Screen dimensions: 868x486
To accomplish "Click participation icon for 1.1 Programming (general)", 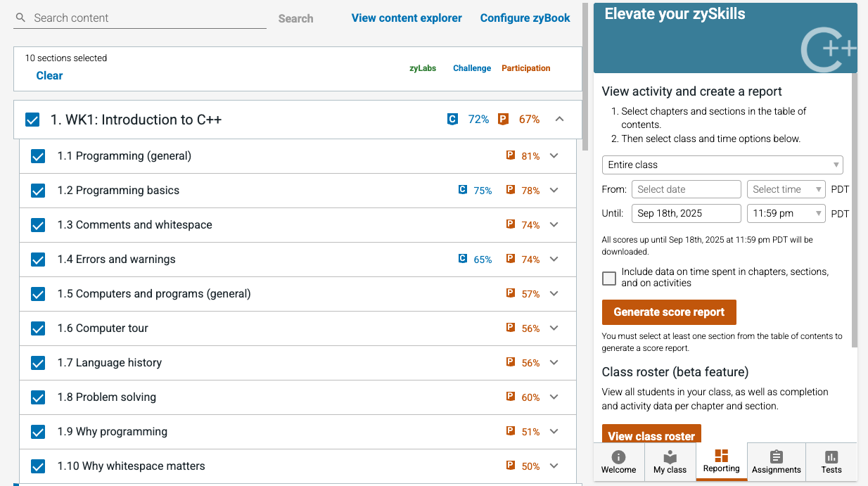I will tap(511, 155).
